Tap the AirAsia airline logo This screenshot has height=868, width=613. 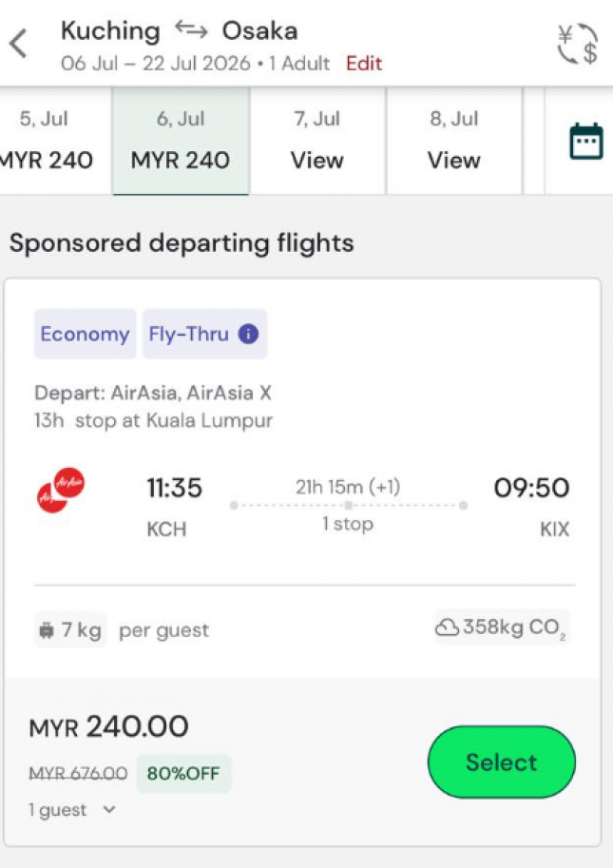61,491
